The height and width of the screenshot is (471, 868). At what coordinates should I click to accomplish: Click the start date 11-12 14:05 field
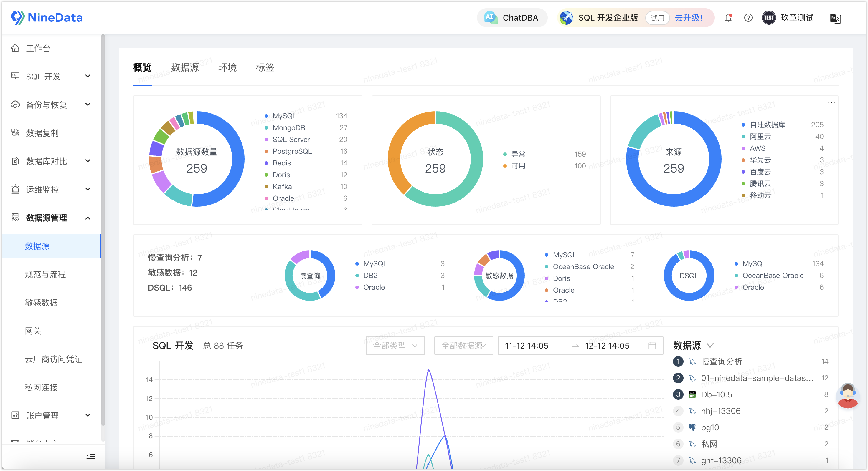click(x=527, y=346)
